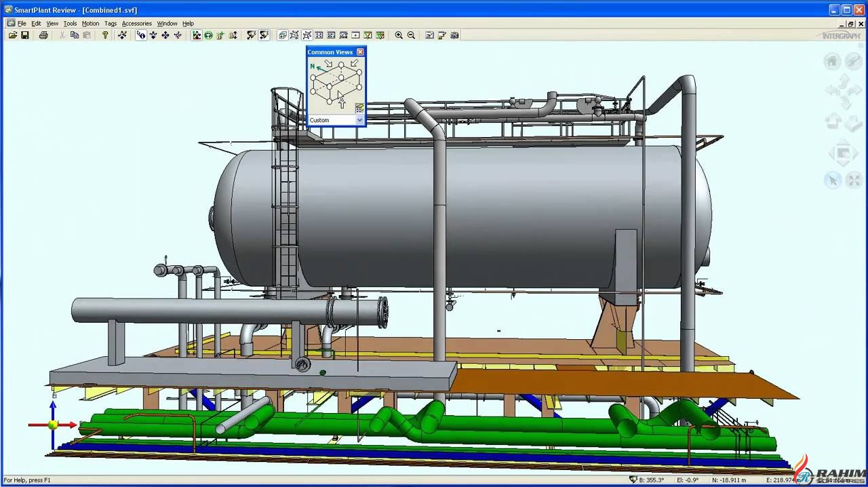This screenshot has height=487, width=868.
Task: Select the Zoom In magnifier tool
Action: (399, 35)
